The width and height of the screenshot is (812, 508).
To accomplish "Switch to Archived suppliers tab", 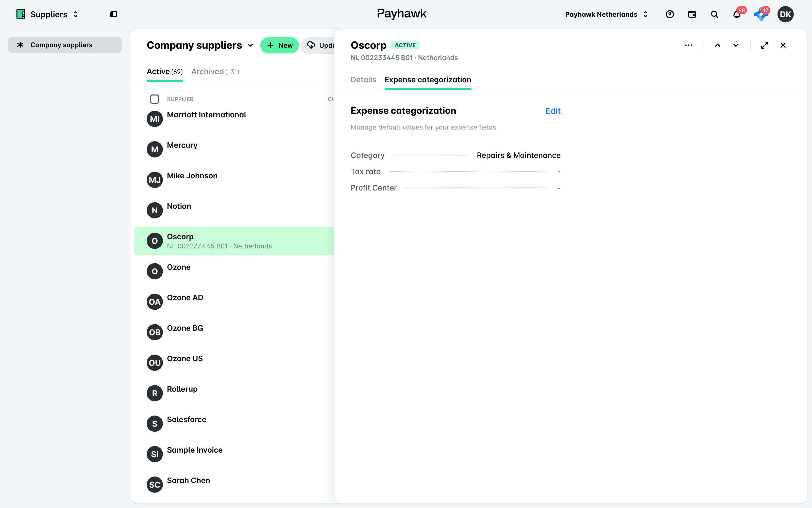I will [215, 72].
